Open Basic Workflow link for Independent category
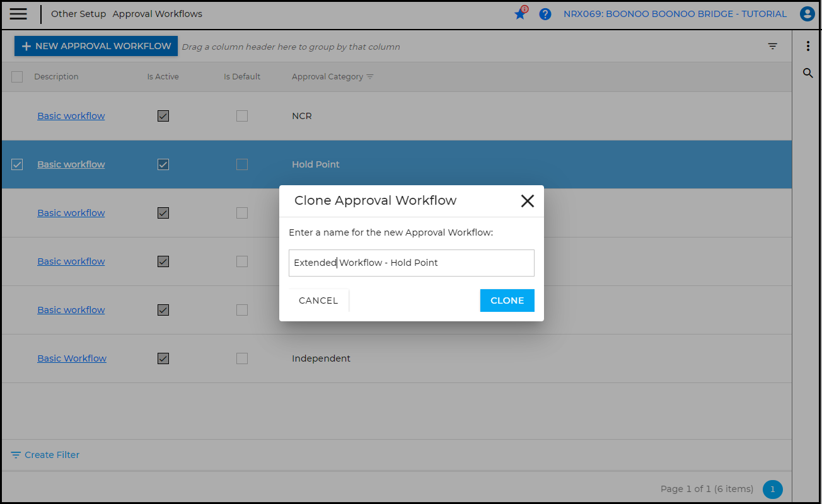The height and width of the screenshot is (504, 822). pyautogui.click(x=72, y=358)
